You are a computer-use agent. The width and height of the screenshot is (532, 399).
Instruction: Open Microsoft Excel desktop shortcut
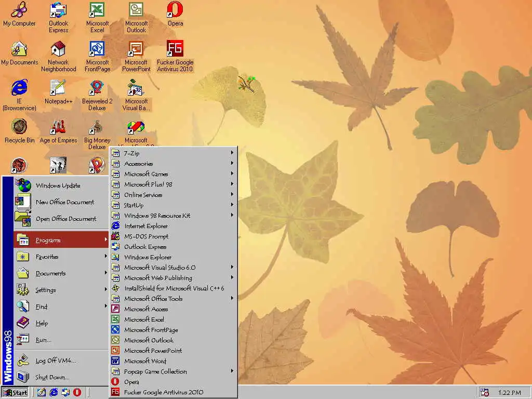pos(97,18)
